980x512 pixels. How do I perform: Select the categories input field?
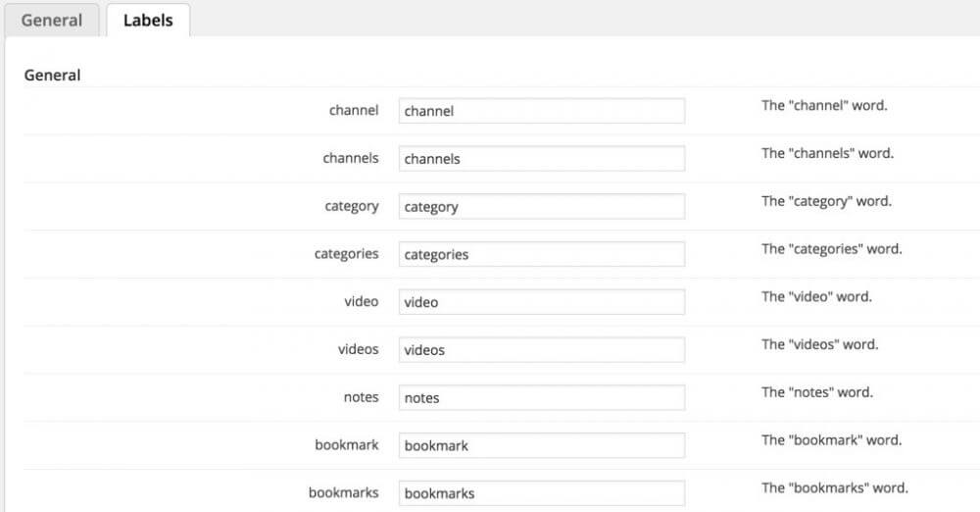541,254
